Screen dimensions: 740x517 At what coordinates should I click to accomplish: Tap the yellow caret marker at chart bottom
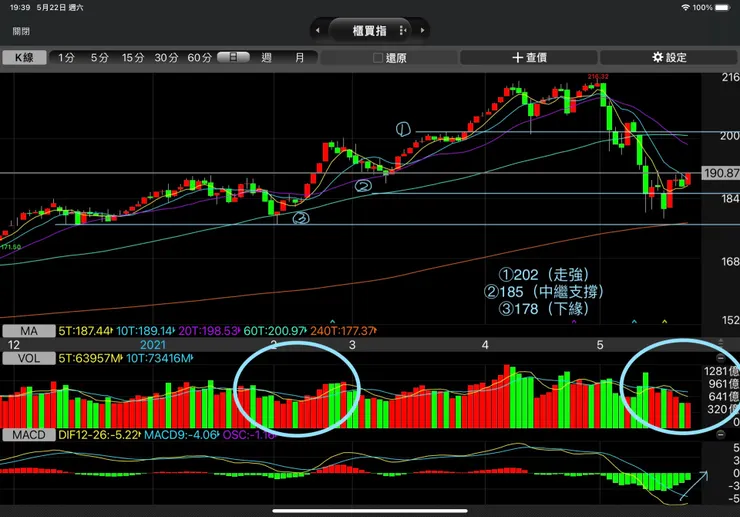[664, 322]
